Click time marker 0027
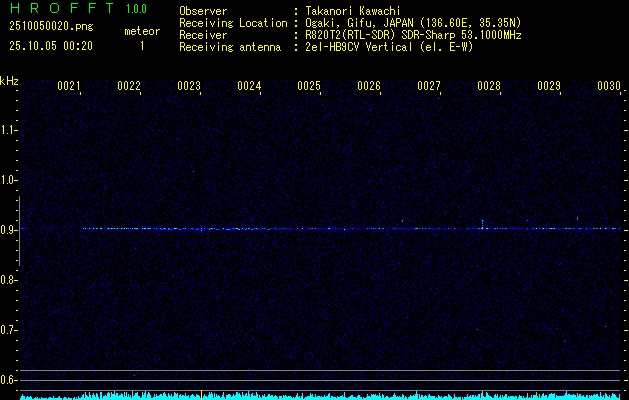Viewport: 629px width, 400px height. tap(429, 86)
